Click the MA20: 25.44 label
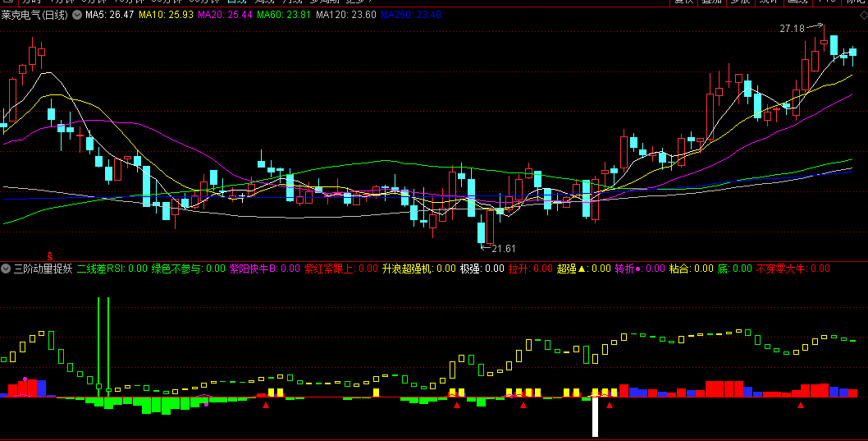Viewport: 868px width, 441px height. point(225,15)
